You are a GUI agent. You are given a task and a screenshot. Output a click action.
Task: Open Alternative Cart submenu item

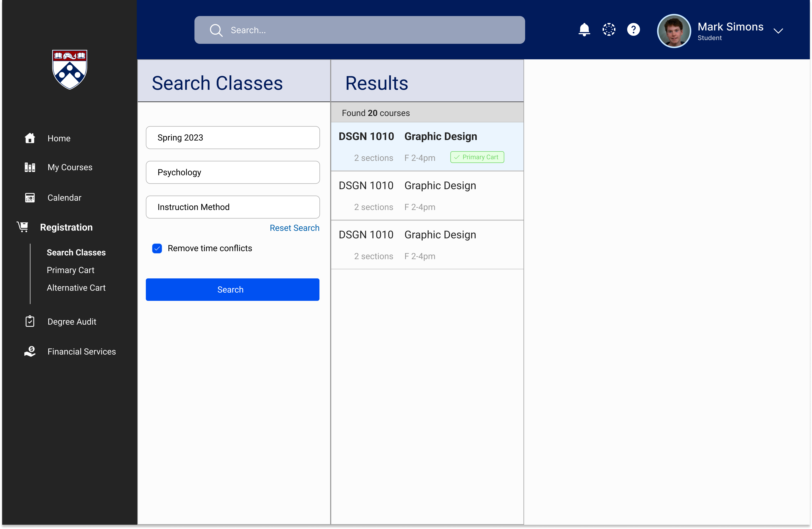[x=76, y=288]
